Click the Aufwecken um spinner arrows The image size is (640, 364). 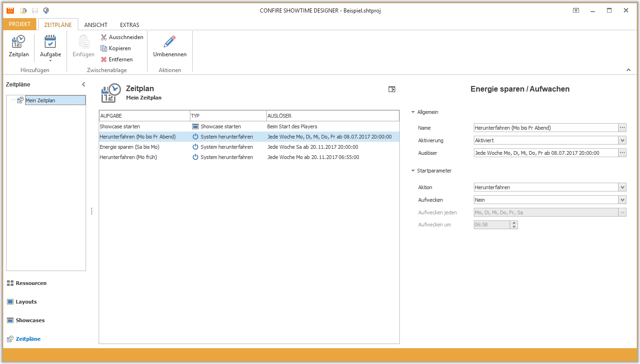tap(514, 225)
